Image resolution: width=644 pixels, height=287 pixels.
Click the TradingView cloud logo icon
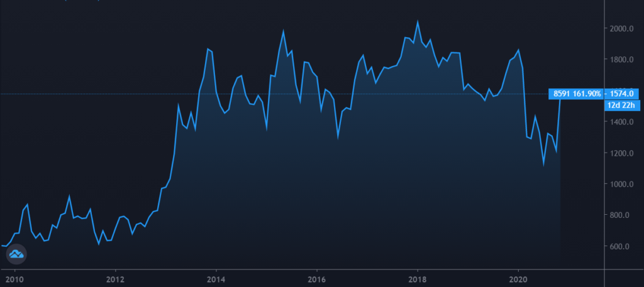coord(16,254)
